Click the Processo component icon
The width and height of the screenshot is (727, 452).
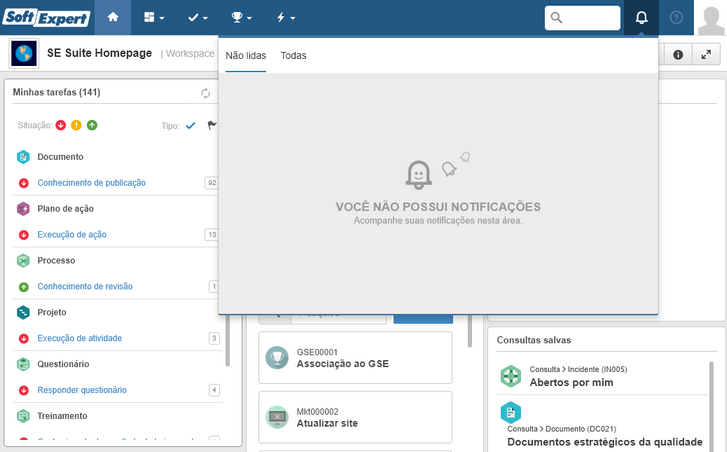point(23,261)
